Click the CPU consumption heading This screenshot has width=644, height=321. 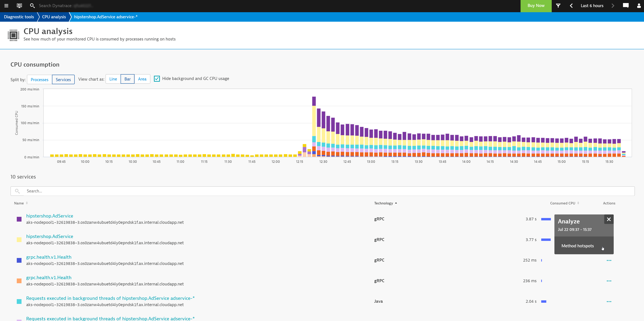(35, 65)
